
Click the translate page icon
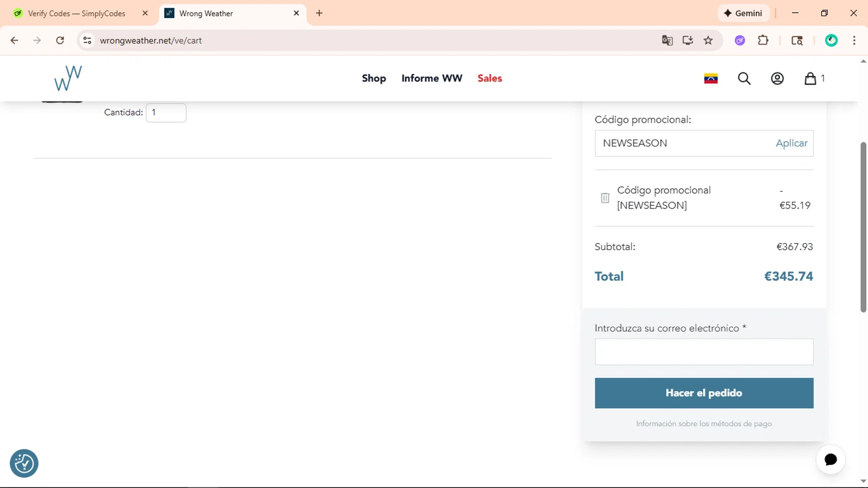point(667,41)
